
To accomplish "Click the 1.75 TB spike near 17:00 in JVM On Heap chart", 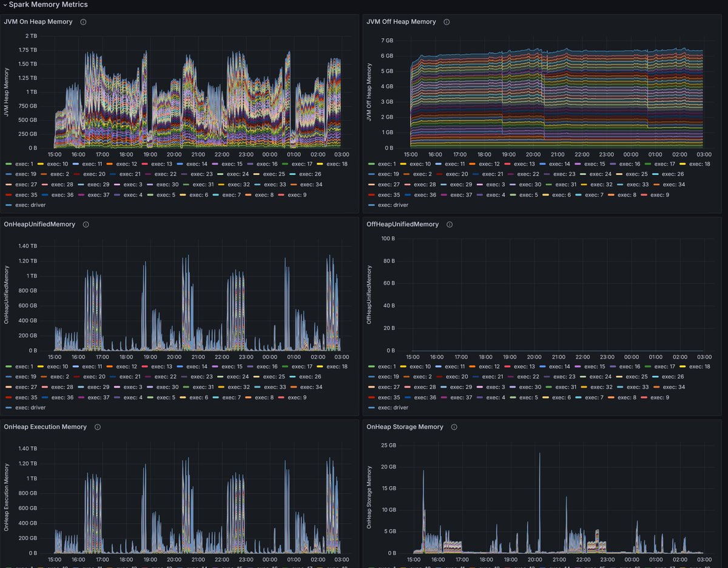I will point(93,53).
